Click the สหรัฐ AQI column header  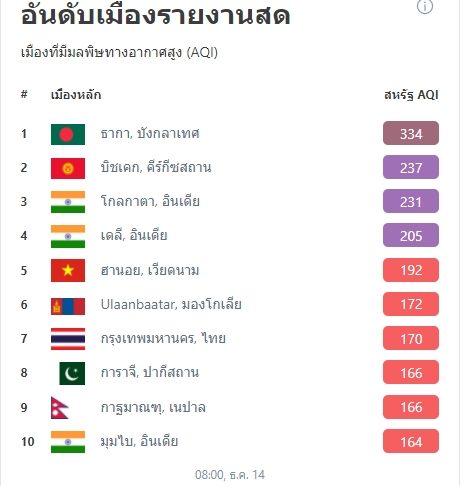coord(411,95)
